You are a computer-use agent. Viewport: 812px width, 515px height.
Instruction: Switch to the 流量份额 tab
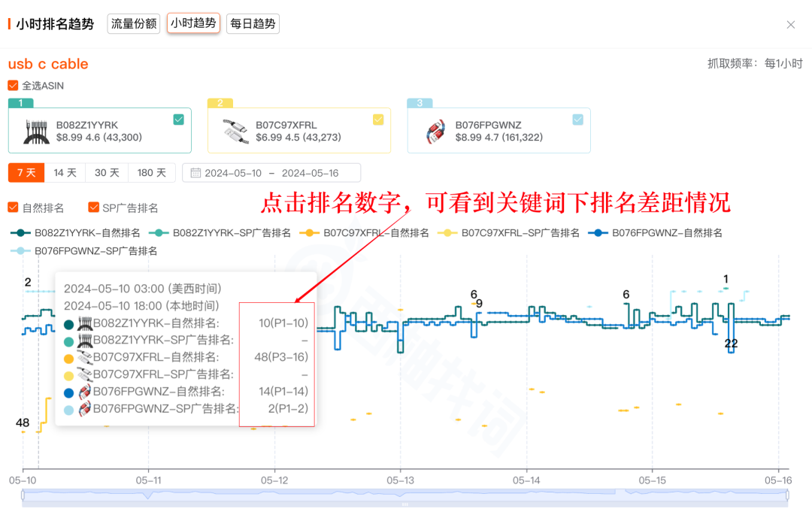click(133, 23)
